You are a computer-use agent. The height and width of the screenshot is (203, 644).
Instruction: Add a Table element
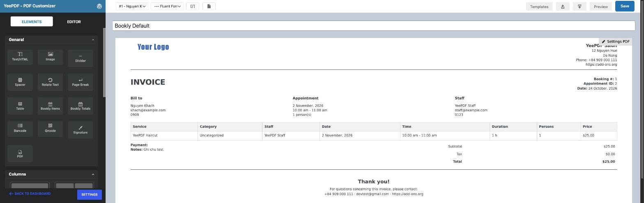pos(20,106)
